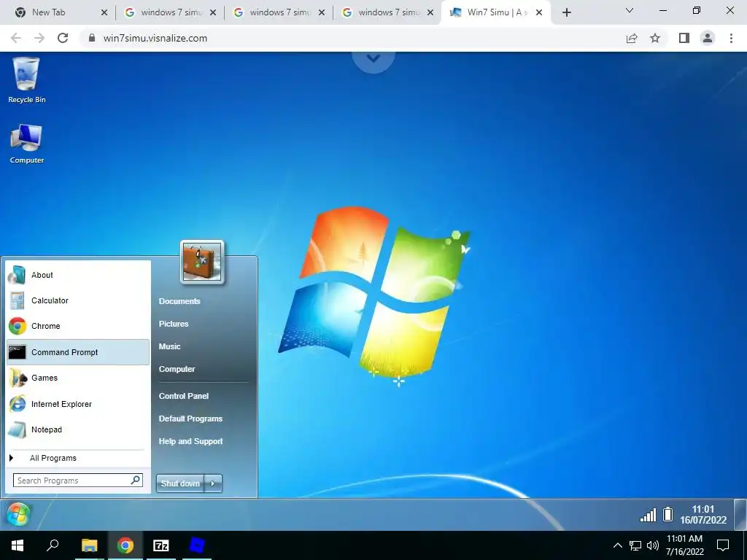Click the Windows 7 Start orb
Image resolution: width=747 pixels, height=560 pixels.
(18, 514)
